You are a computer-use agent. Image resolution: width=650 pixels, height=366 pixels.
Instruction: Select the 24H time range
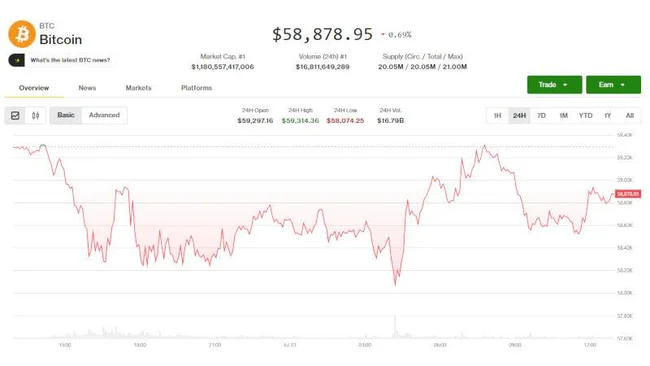(x=519, y=116)
